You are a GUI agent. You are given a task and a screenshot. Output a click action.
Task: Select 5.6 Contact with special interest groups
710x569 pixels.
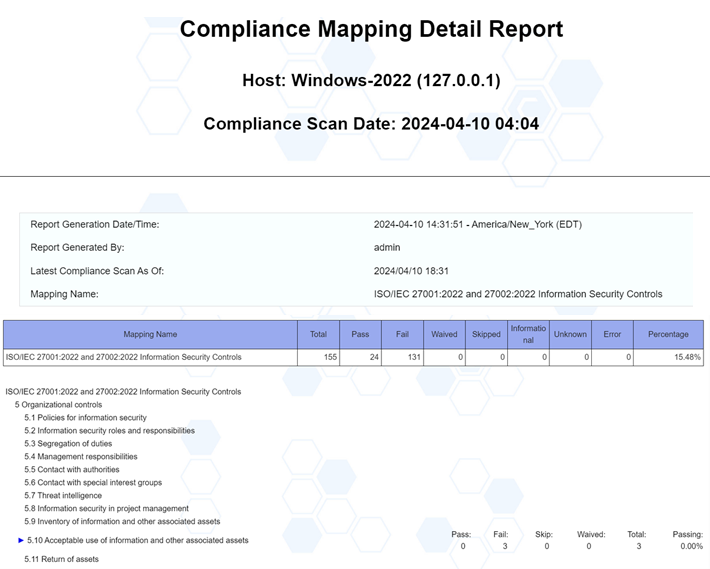(x=93, y=483)
